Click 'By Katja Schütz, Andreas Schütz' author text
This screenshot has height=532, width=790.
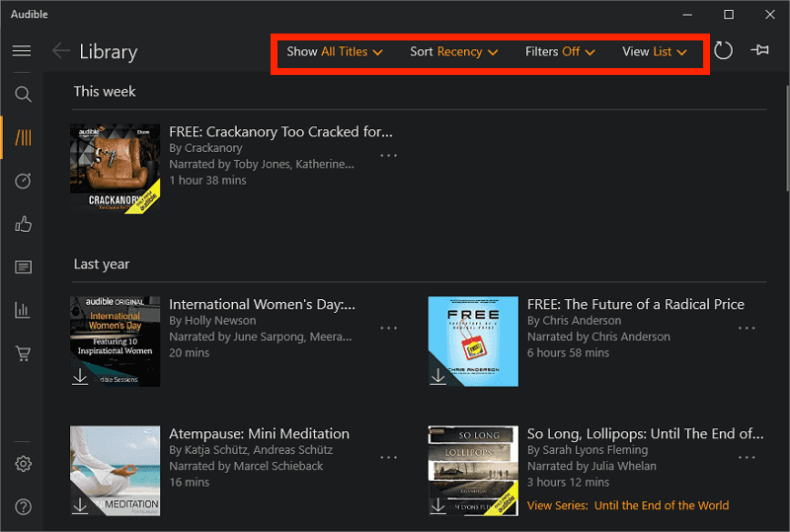click(251, 450)
